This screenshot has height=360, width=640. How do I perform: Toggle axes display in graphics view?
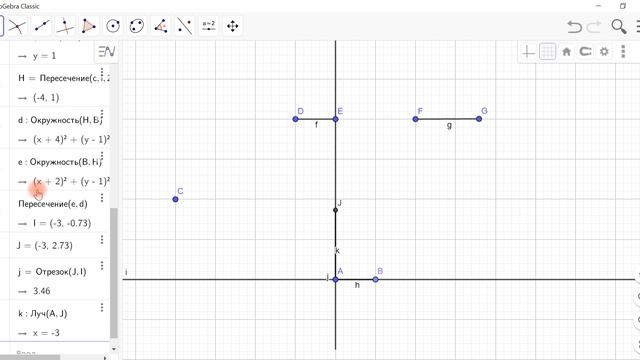tap(528, 52)
